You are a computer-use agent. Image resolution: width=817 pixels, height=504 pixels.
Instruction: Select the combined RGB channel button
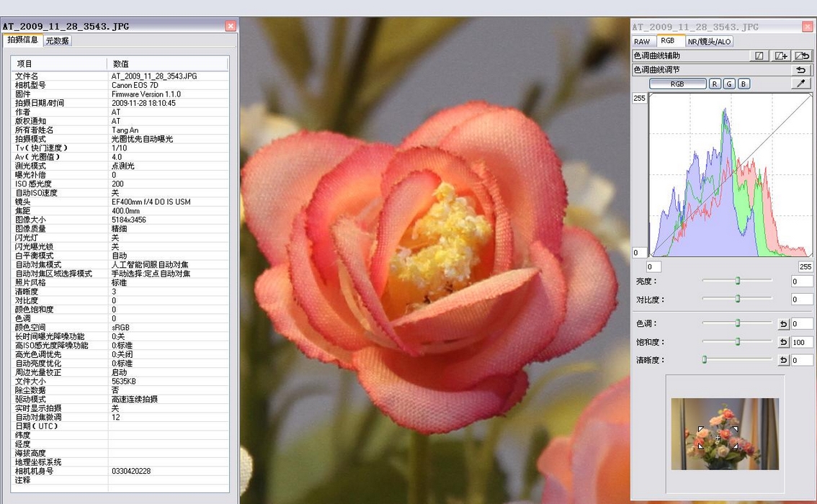677,84
